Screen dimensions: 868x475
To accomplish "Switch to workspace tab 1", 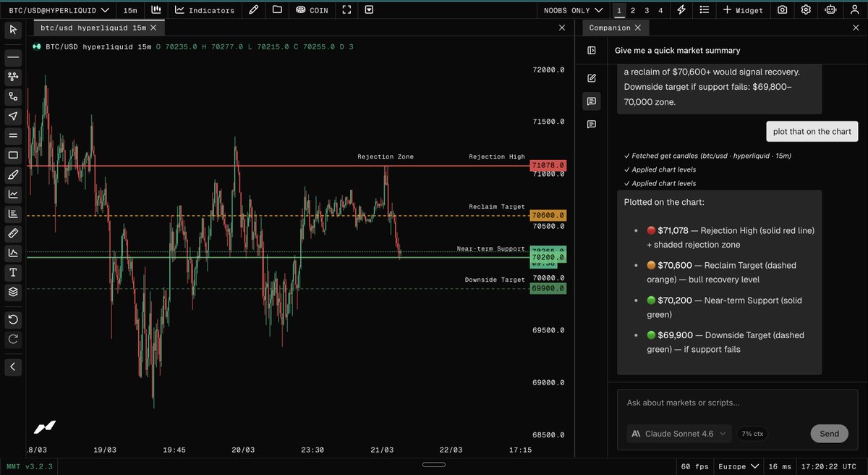I will (x=618, y=10).
